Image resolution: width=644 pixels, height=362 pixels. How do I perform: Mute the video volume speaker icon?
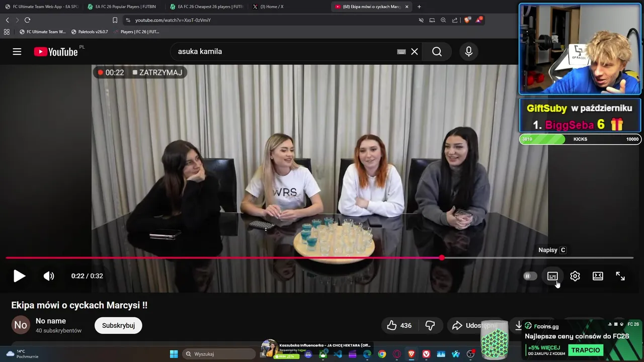coord(49,276)
